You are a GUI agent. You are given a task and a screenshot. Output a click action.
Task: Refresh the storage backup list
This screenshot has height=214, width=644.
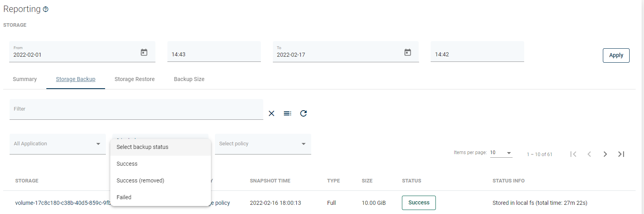[304, 113]
